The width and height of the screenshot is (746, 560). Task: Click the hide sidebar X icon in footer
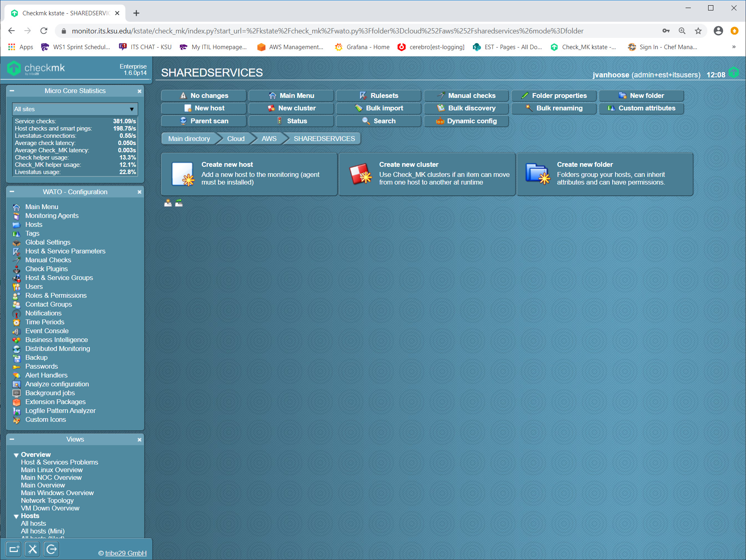coord(33,549)
